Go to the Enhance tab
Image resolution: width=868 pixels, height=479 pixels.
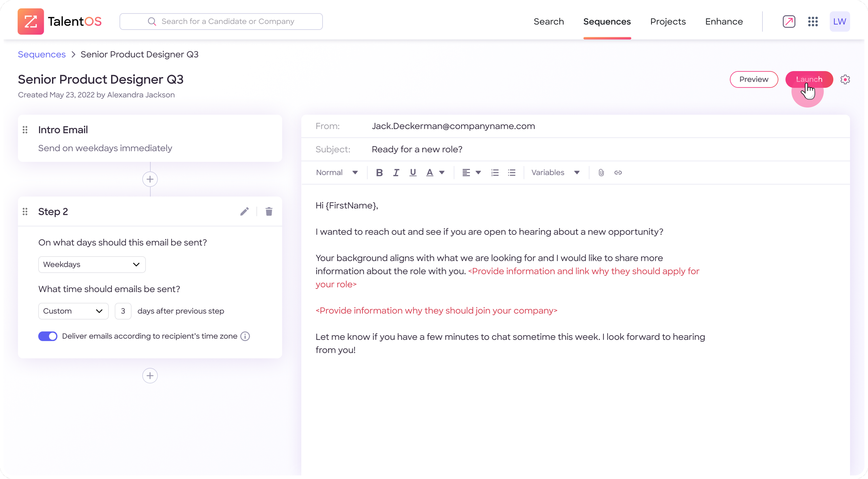click(x=724, y=22)
